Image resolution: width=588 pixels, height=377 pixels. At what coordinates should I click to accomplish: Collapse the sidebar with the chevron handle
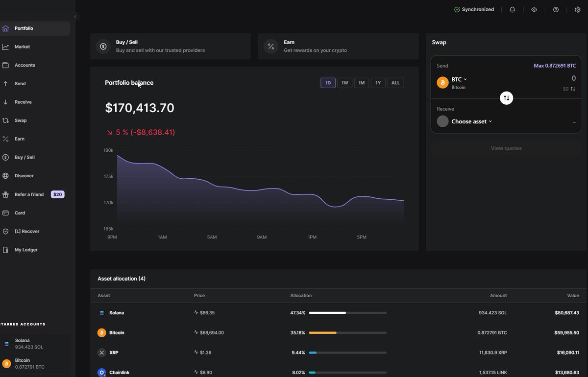click(75, 17)
